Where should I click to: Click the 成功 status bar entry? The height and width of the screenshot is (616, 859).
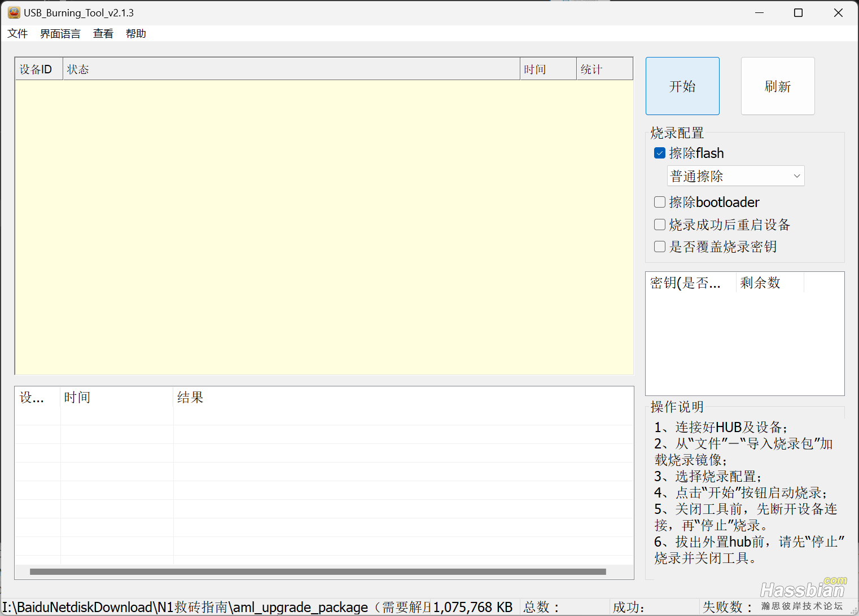coord(629,607)
